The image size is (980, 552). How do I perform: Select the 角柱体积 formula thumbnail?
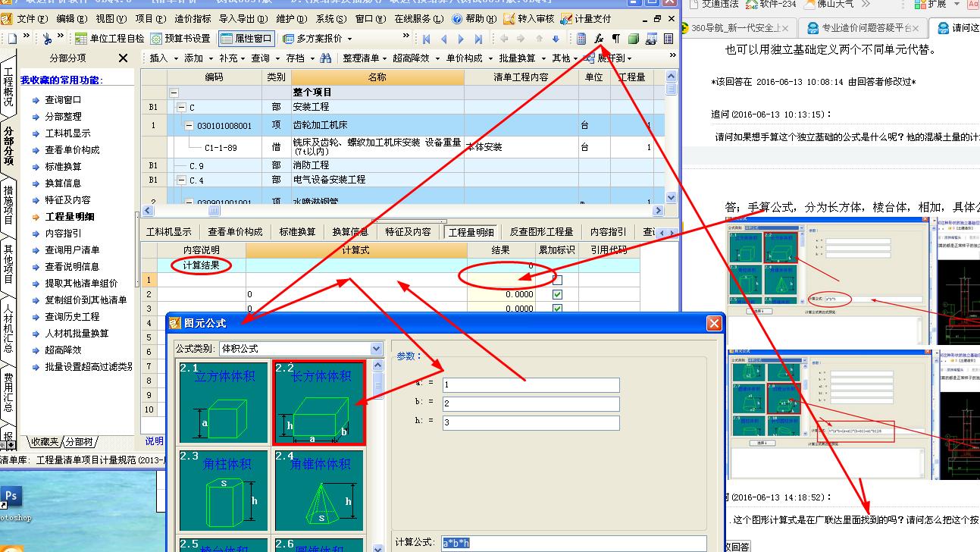pyautogui.click(x=224, y=490)
